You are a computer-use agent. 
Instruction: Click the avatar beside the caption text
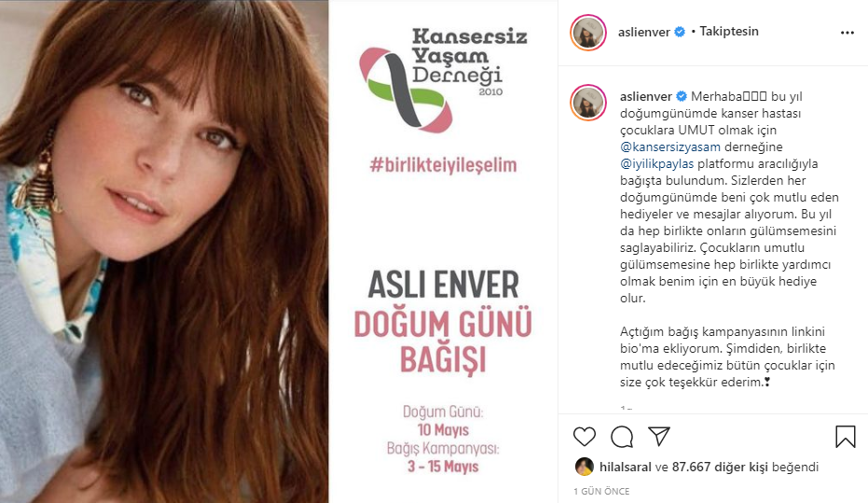coord(588,103)
